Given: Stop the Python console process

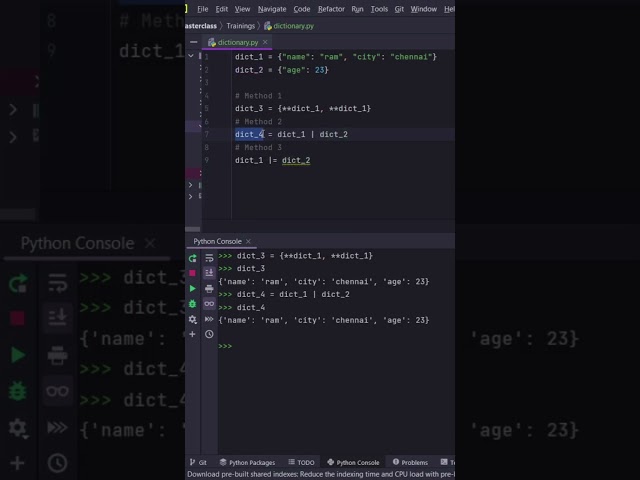Looking at the screenshot, I should point(193,273).
